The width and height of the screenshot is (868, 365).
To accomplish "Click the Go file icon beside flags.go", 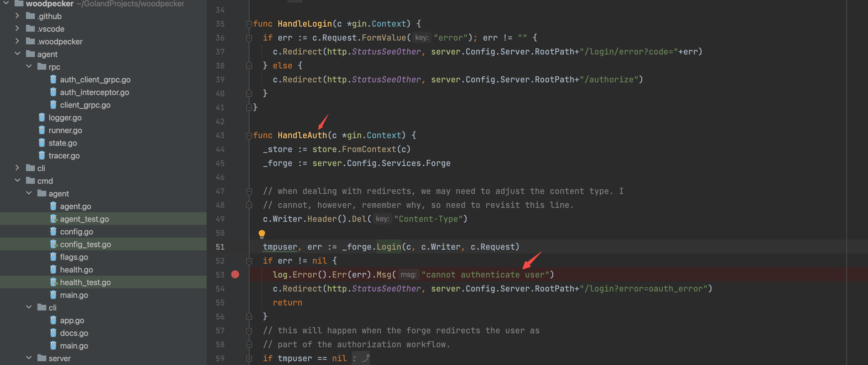I will [x=53, y=257].
